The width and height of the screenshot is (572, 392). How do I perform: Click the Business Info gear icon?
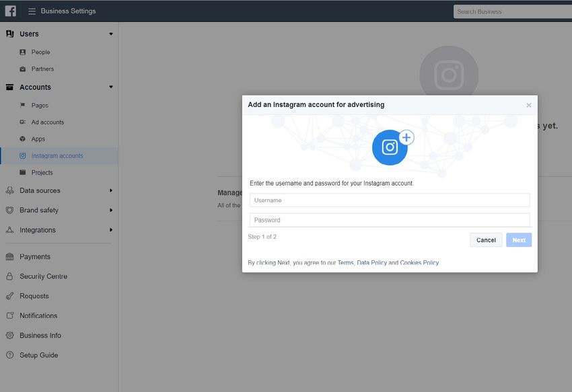[x=10, y=335]
